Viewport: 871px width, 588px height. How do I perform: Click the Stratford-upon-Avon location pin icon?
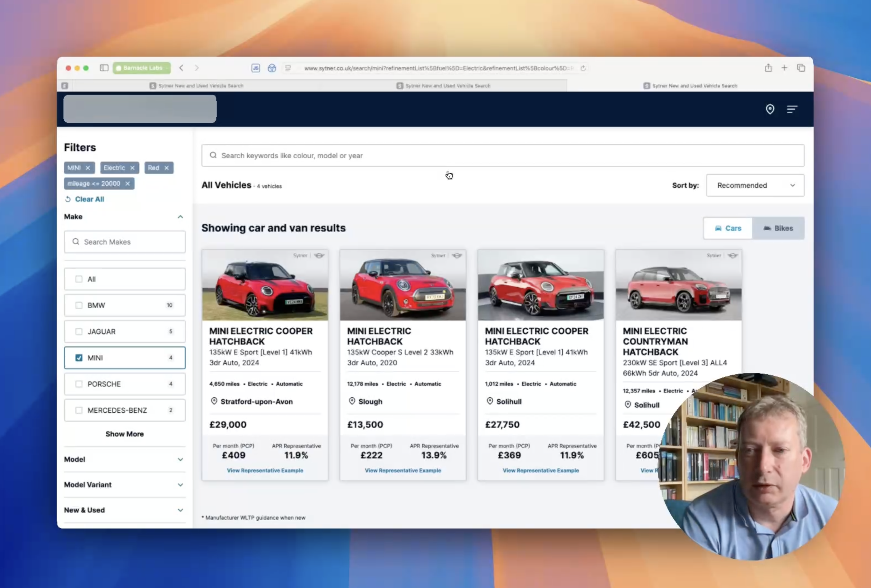pos(214,401)
